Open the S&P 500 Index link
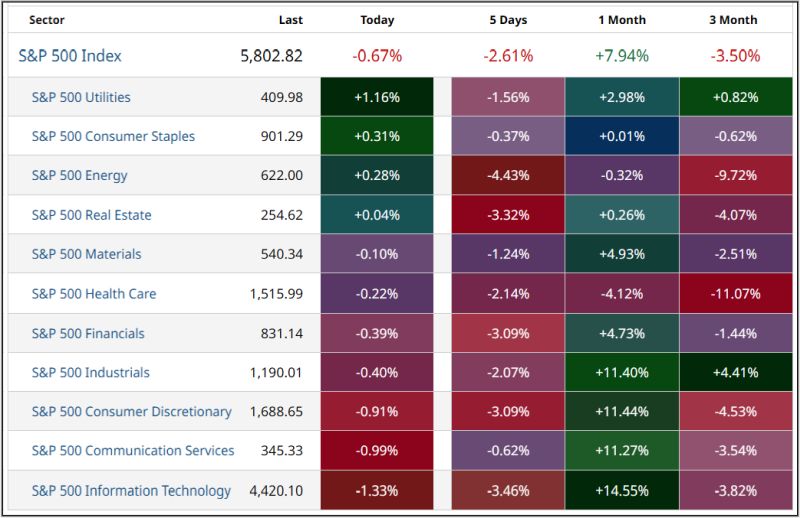Screen dimensions: 800x518 [x=70, y=56]
